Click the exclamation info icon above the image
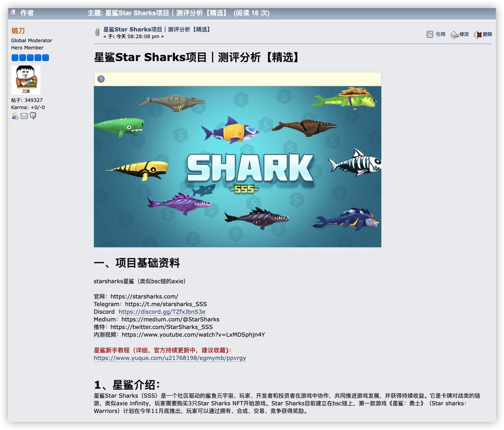 101,79
